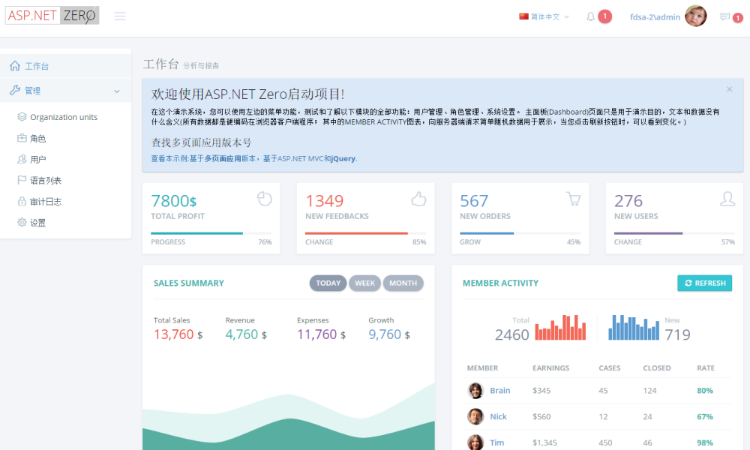Click the 11,760 expenses figure
The width and height of the screenshot is (750, 450).
(x=317, y=334)
